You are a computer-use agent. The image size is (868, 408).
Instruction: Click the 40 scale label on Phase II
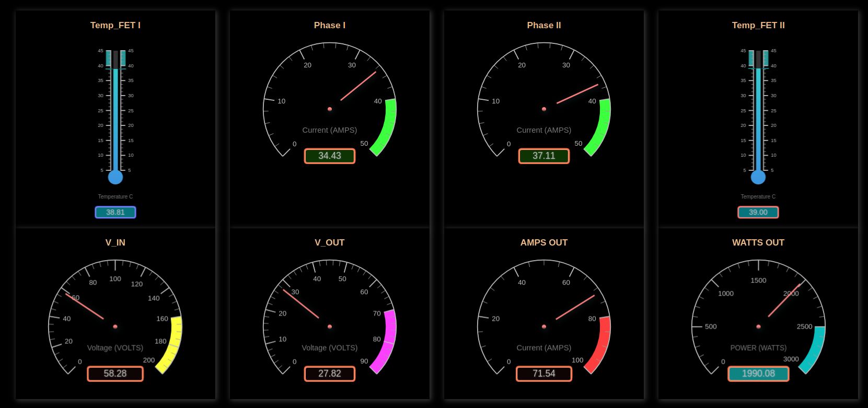592,101
